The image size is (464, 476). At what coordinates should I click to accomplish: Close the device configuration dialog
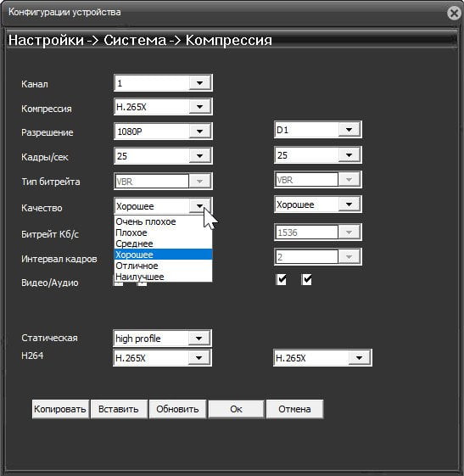454,14
